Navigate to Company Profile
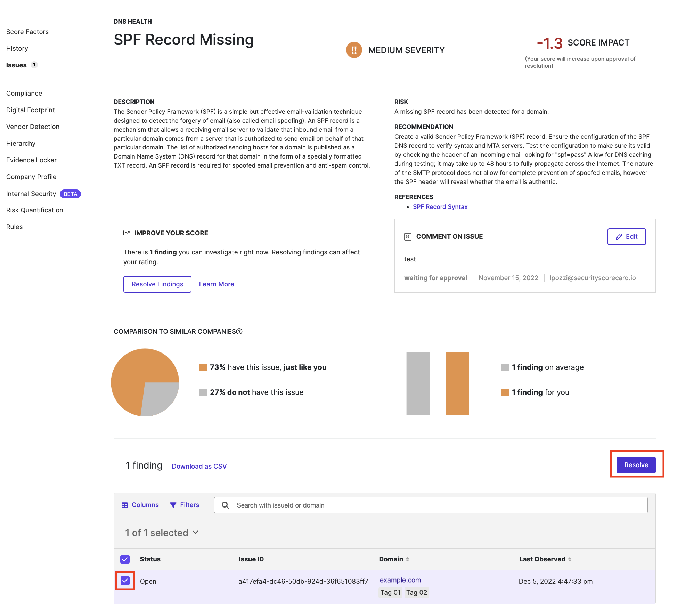The height and width of the screenshot is (616, 677). tap(31, 177)
